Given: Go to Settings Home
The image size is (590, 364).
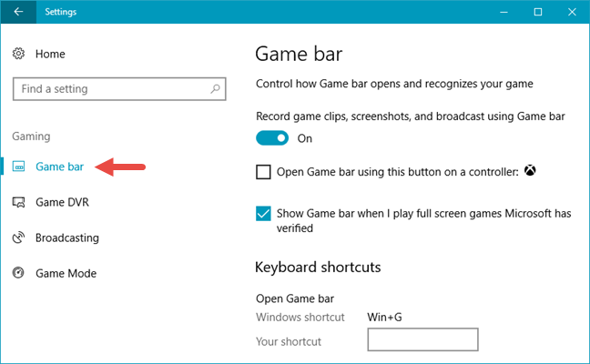Looking at the screenshot, I should [x=50, y=54].
